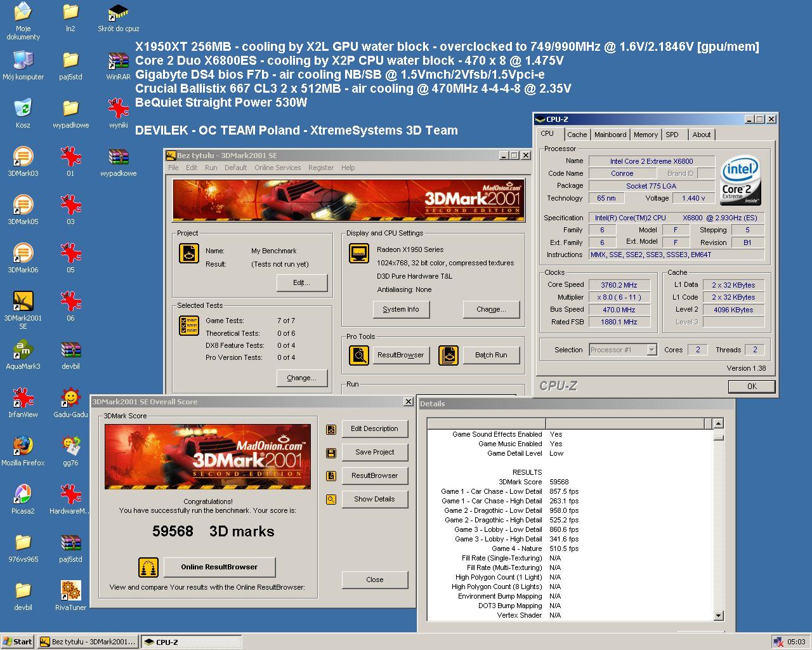The height and width of the screenshot is (650, 812).
Task: Open the Online Services menu
Action: pos(277,168)
